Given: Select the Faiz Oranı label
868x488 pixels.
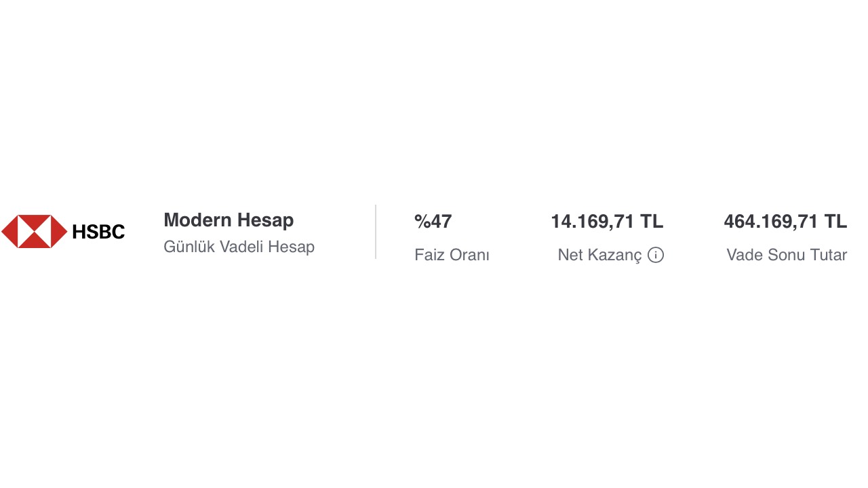Looking at the screenshot, I should point(452,255).
